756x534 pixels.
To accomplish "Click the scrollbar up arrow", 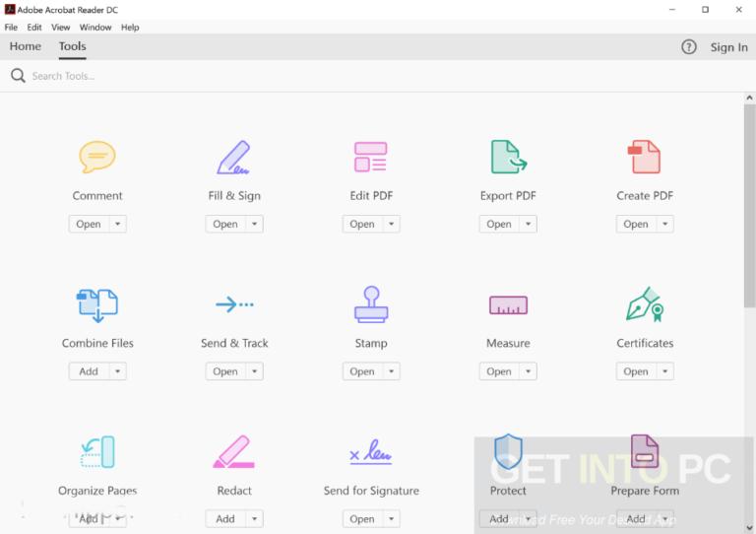I will (749, 98).
